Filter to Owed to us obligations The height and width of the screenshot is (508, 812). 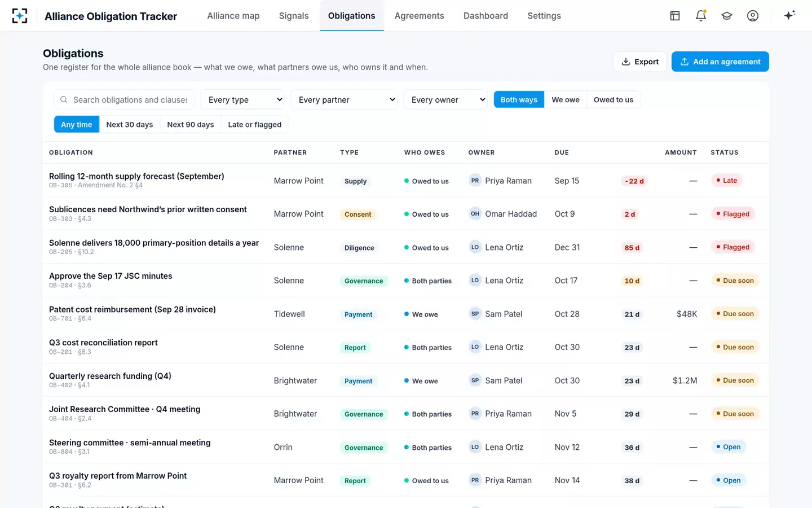(614, 100)
